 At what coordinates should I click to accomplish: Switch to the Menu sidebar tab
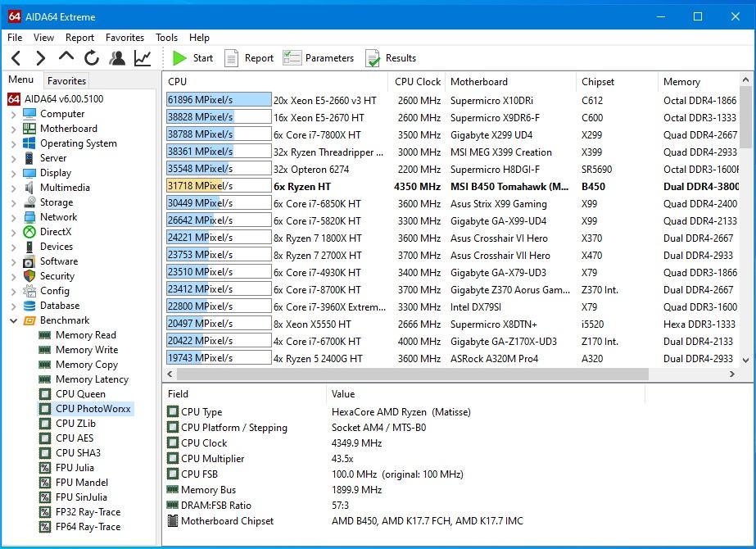(x=21, y=79)
